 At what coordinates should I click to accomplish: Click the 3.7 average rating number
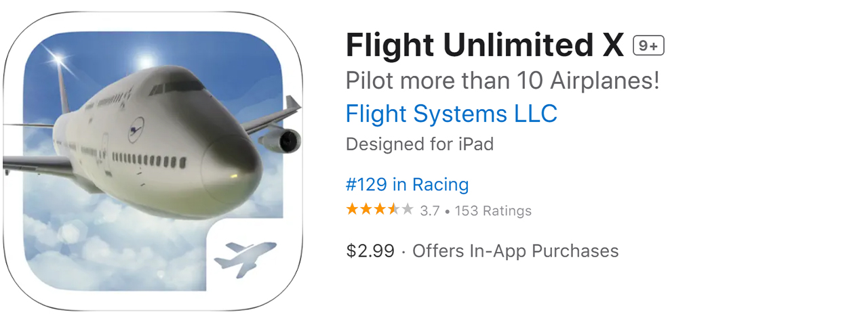(x=430, y=211)
